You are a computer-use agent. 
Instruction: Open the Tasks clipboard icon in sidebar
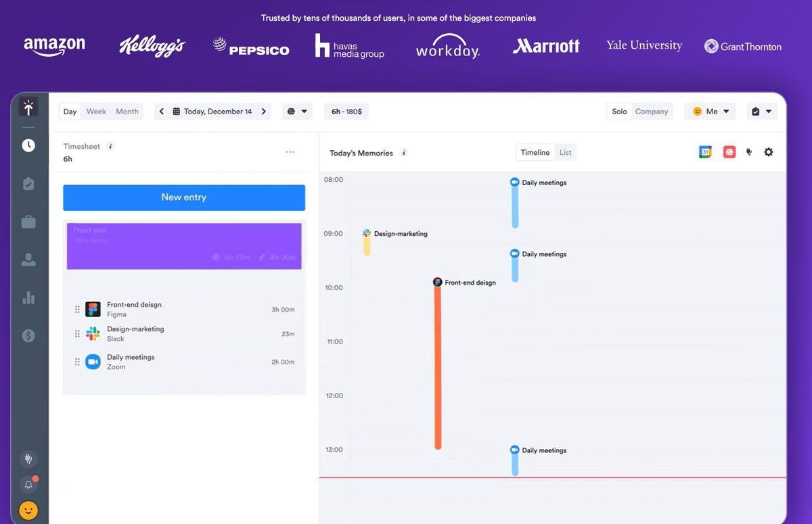tap(28, 183)
